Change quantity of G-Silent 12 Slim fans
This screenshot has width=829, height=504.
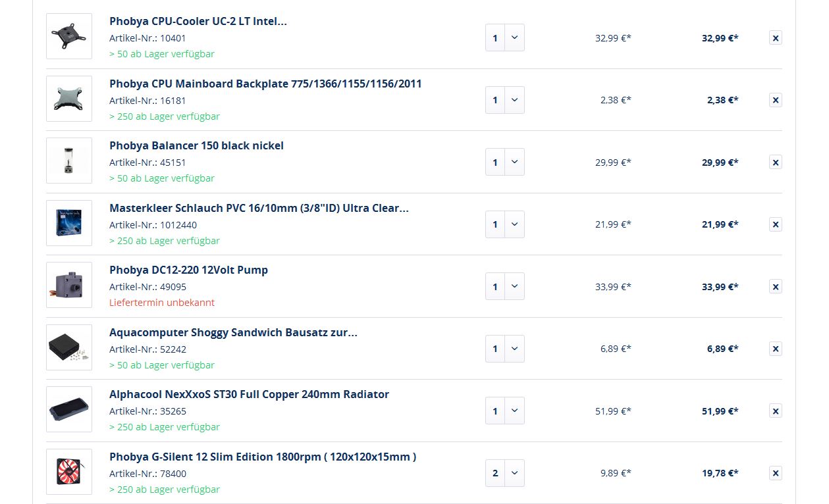point(505,473)
